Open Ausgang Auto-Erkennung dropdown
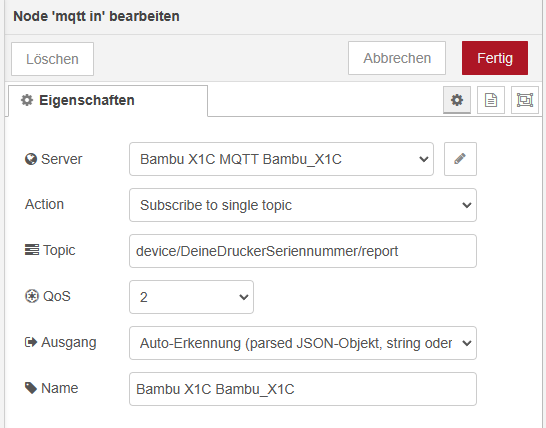This screenshot has width=546, height=428. (x=303, y=343)
